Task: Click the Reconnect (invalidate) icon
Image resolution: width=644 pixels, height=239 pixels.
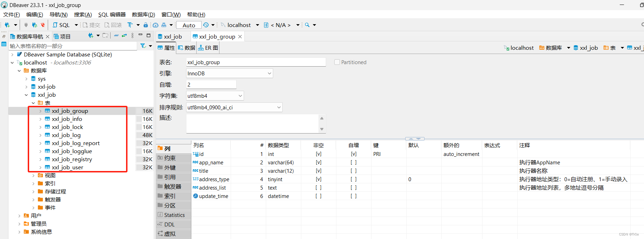Action: [x=34, y=25]
